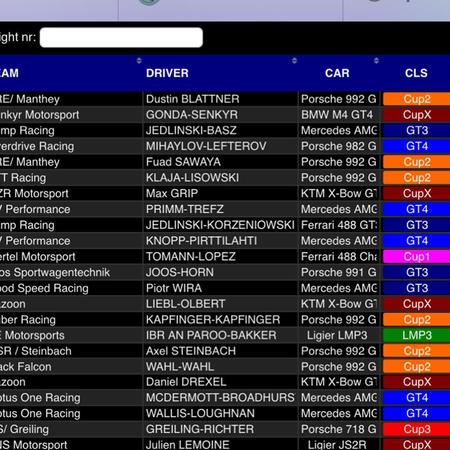Select driver Piotr WIRA

coord(174,288)
